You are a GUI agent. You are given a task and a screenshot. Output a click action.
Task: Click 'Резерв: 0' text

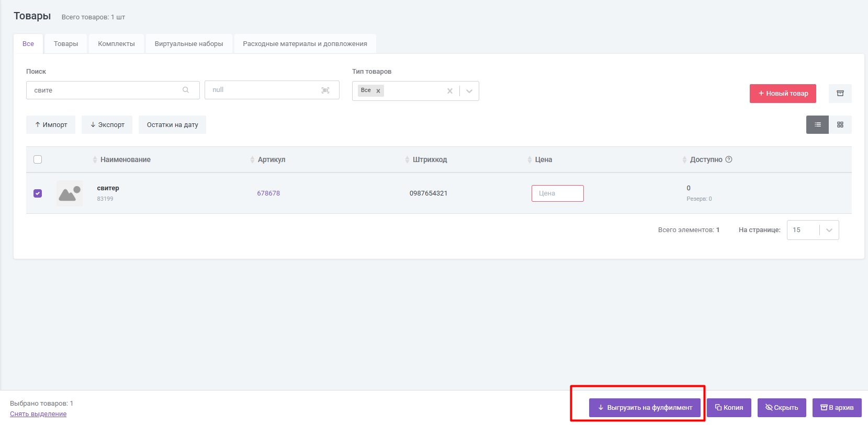(x=699, y=199)
